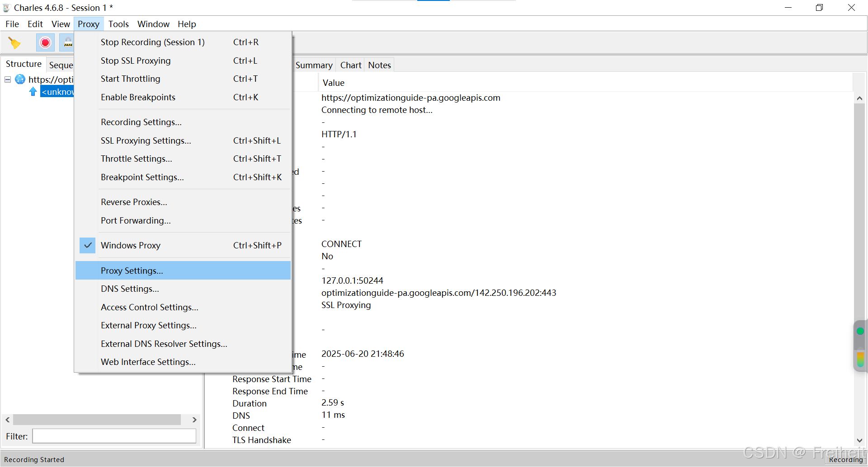The height and width of the screenshot is (467, 868).
Task: Switch to the Structure tab
Action: pyautogui.click(x=24, y=64)
